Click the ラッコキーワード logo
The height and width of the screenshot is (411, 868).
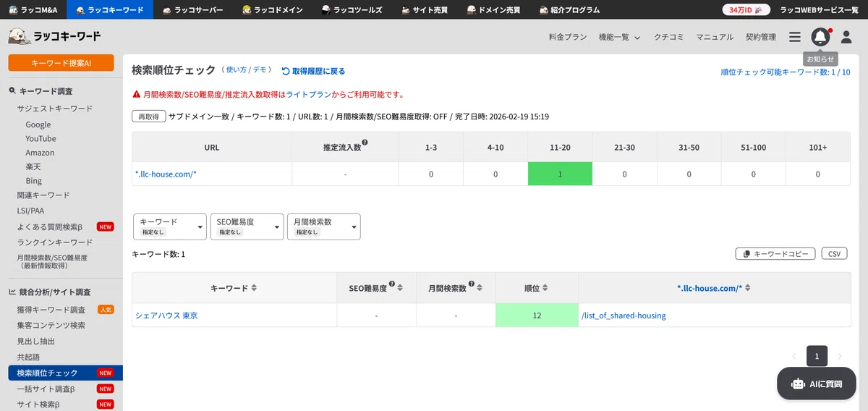54,36
